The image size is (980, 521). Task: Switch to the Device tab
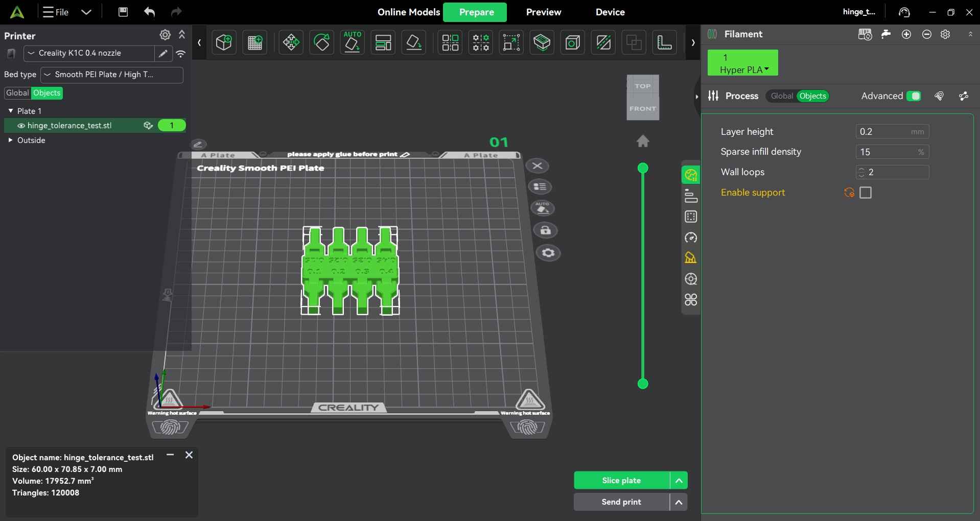click(x=610, y=12)
